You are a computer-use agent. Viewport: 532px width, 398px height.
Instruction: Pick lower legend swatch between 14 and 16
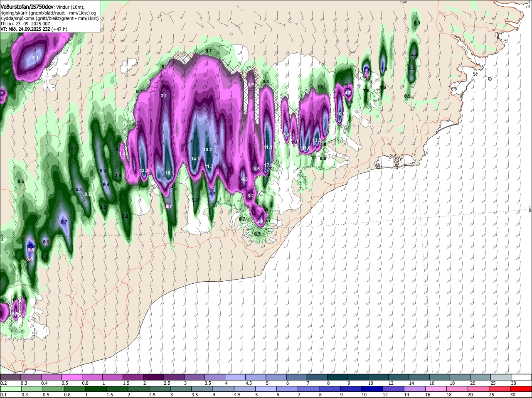point(414,389)
